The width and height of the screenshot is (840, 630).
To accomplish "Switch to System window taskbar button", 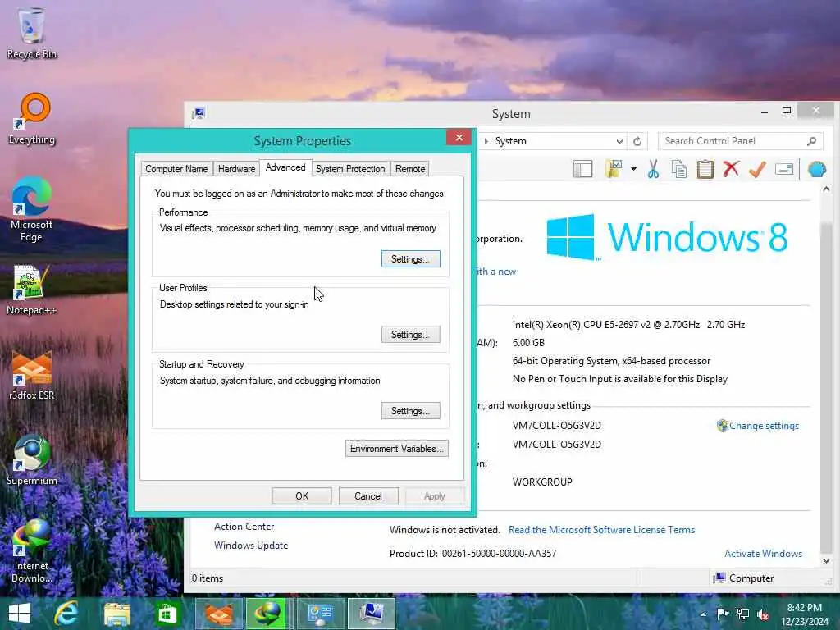I will [x=372, y=614].
